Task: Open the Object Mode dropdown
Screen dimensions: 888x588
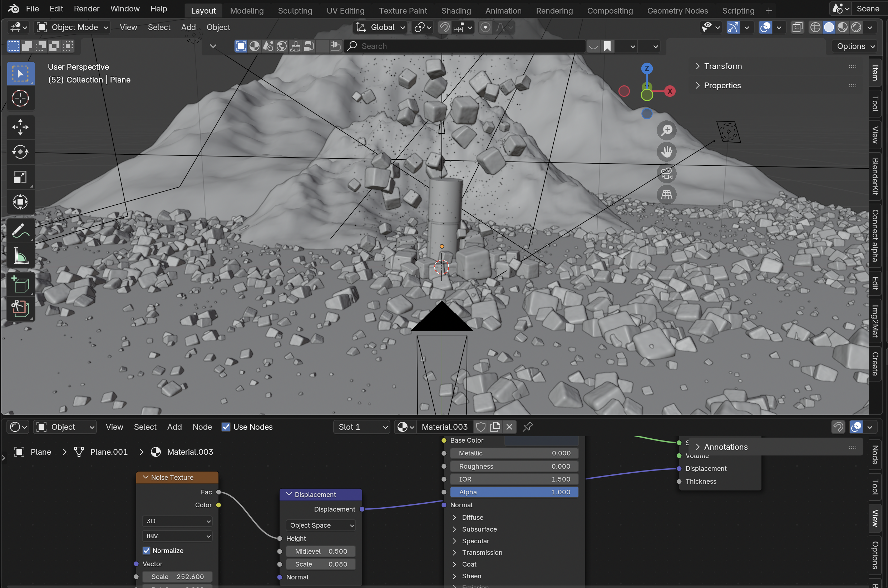Action: tap(72, 28)
